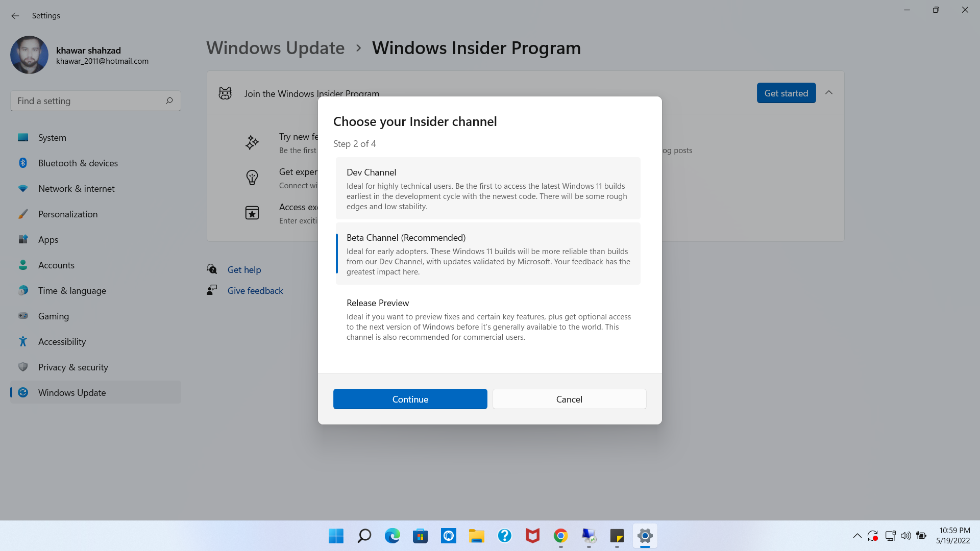Select Windows Update in sidebar

pos(95,392)
